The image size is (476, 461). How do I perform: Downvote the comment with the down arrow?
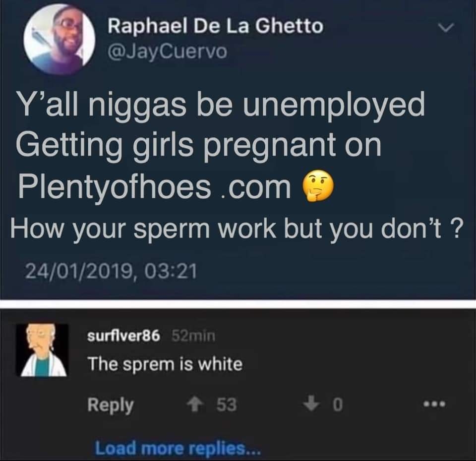point(312,404)
